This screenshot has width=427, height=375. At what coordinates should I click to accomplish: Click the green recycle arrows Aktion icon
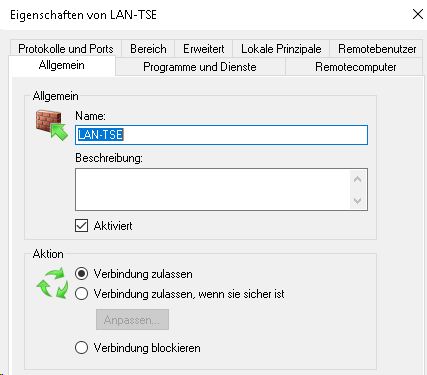pos(52,283)
